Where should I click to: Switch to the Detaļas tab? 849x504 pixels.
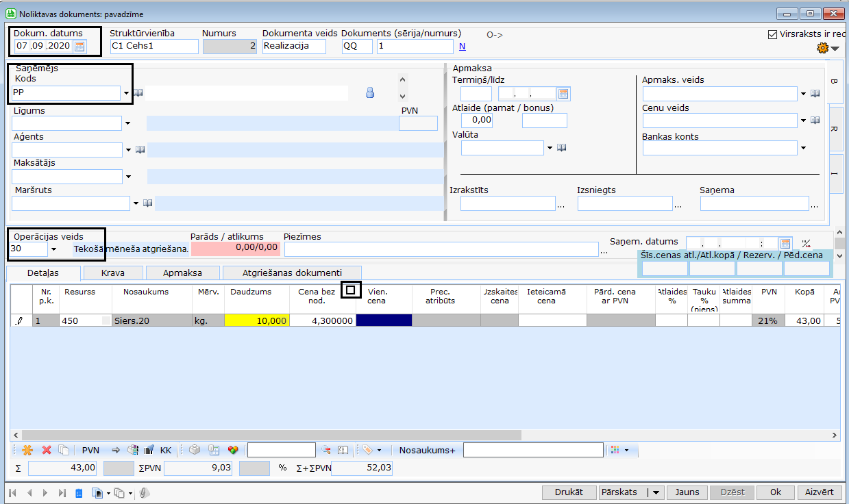pos(43,273)
